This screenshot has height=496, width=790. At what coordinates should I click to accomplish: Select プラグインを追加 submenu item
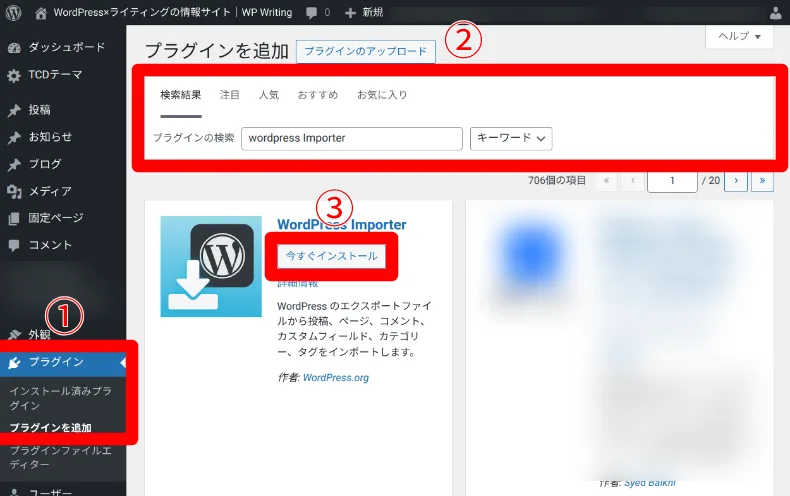(50, 427)
